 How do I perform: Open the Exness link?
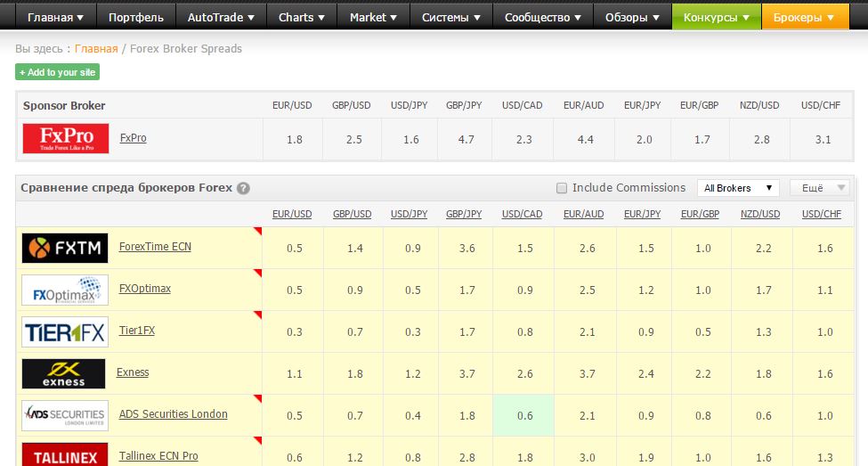[133, 372]
